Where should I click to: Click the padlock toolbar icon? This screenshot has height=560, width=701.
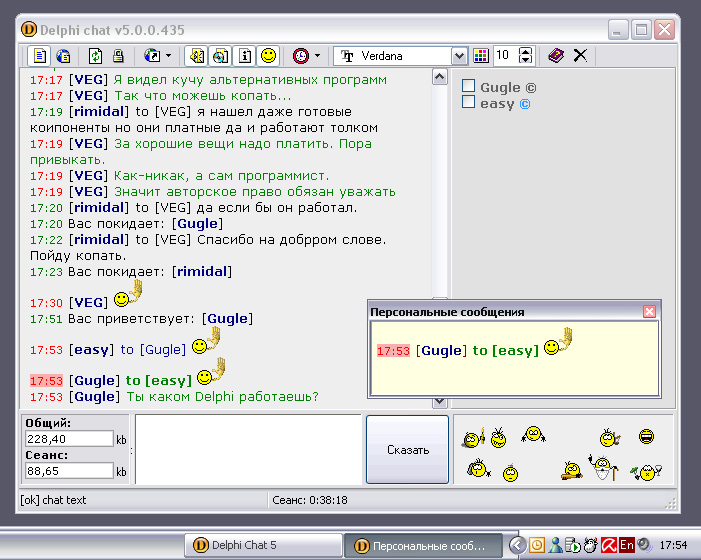tap(118, 56)
